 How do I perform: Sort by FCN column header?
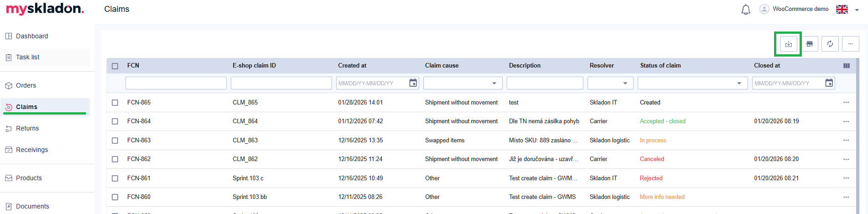click(x=133, y=66)
